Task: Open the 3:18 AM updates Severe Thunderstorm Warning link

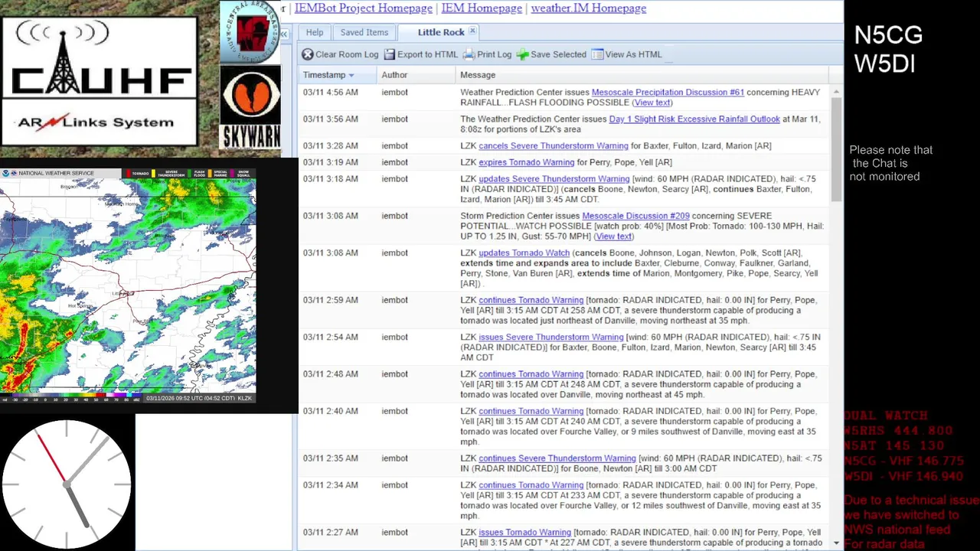Action: click(x=554, y=179)
